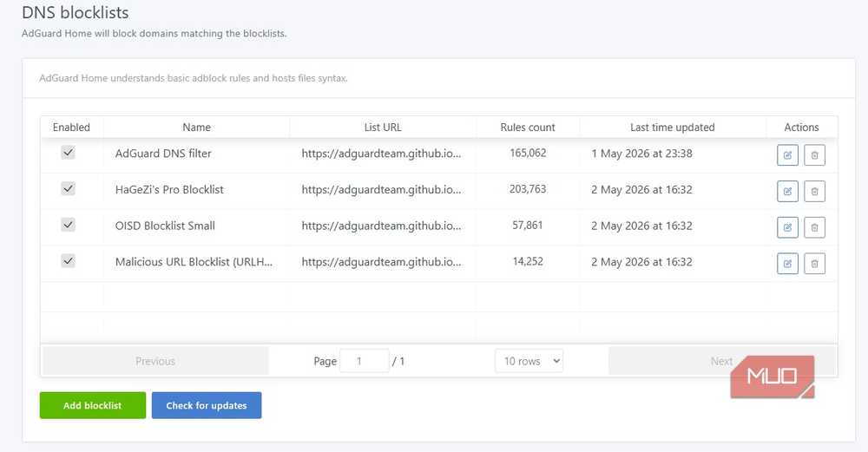
Task: Select rules count 57,861
Action: coord(528,226)
